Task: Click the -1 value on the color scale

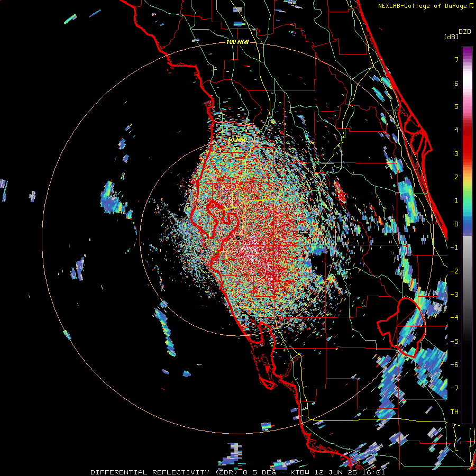Action: [x=454, y=248]
